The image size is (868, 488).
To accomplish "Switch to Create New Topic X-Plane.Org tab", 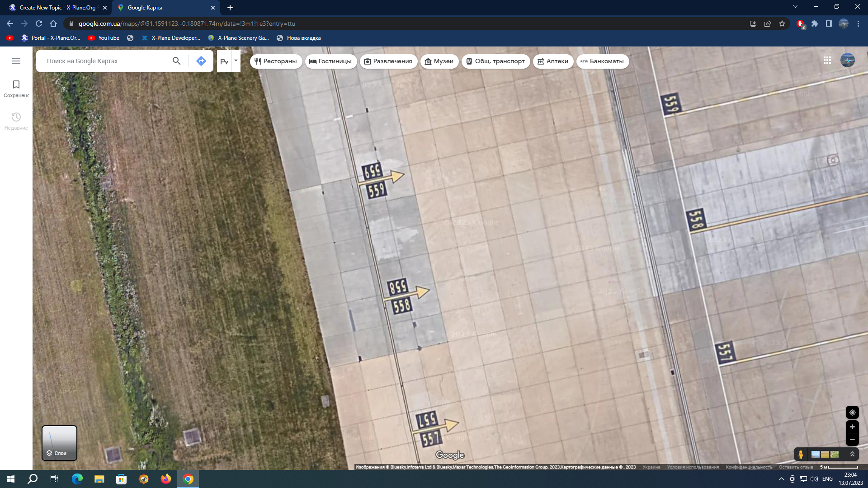I will [57, 8].
